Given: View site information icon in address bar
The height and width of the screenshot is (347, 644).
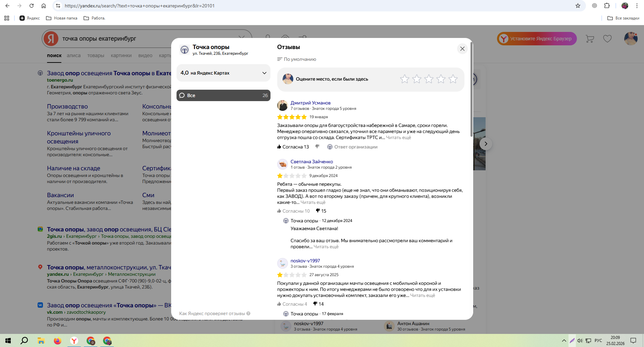Looking at the screenshot, I should coord(58,6).
